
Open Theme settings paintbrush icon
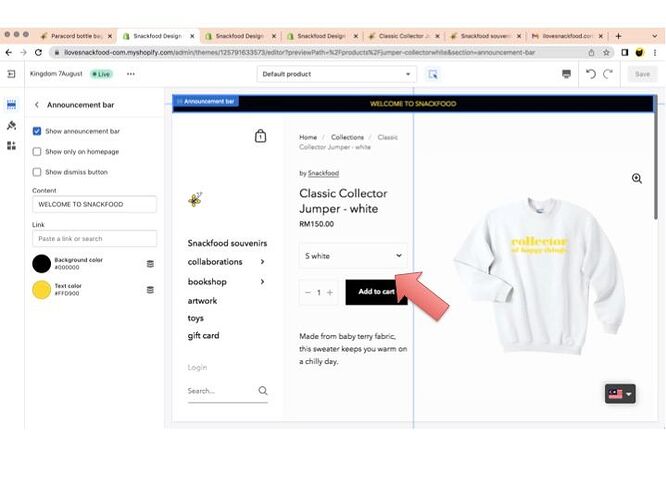pyautogui.click(x=11, y=125)
